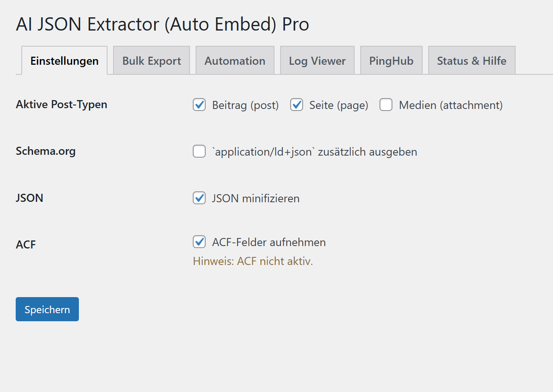Click the ACF section label
Image resolution: width=553 pixels, height=392 pixels.
[25, 244]
